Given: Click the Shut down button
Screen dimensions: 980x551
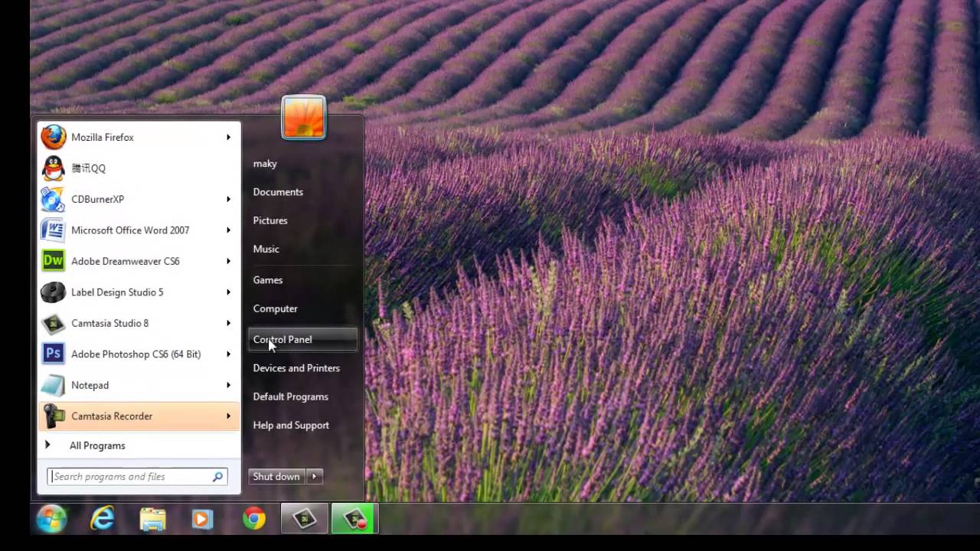Looking at the screenshot, I should pos(276,476).
